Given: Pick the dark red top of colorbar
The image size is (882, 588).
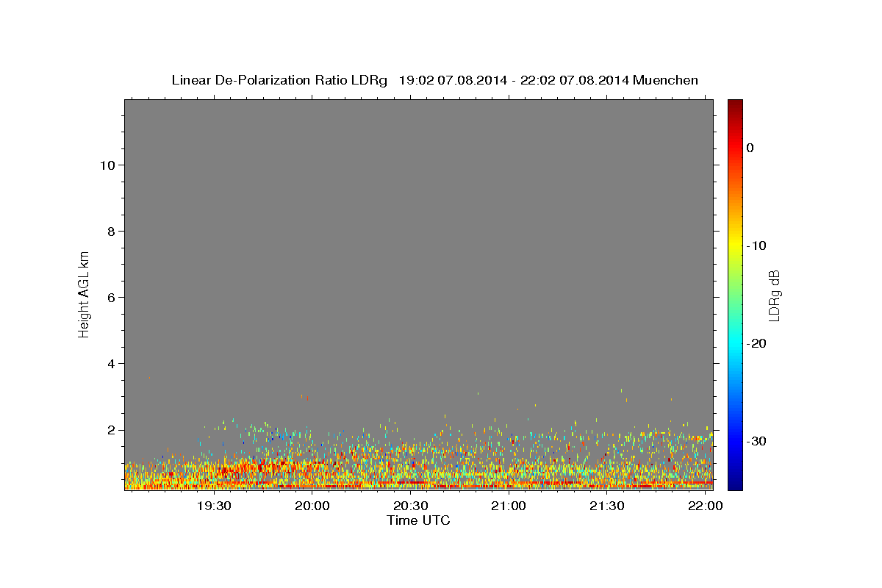Looking at the screenshot, I should 735,104.
